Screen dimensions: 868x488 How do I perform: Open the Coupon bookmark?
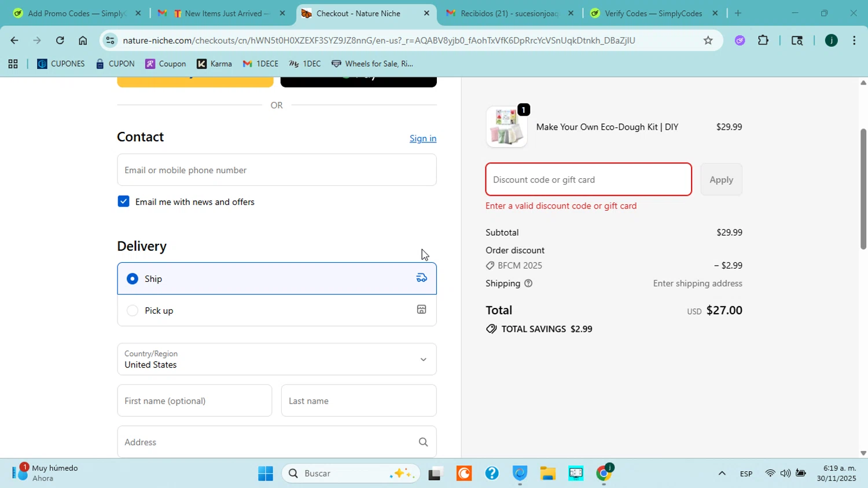165,64
